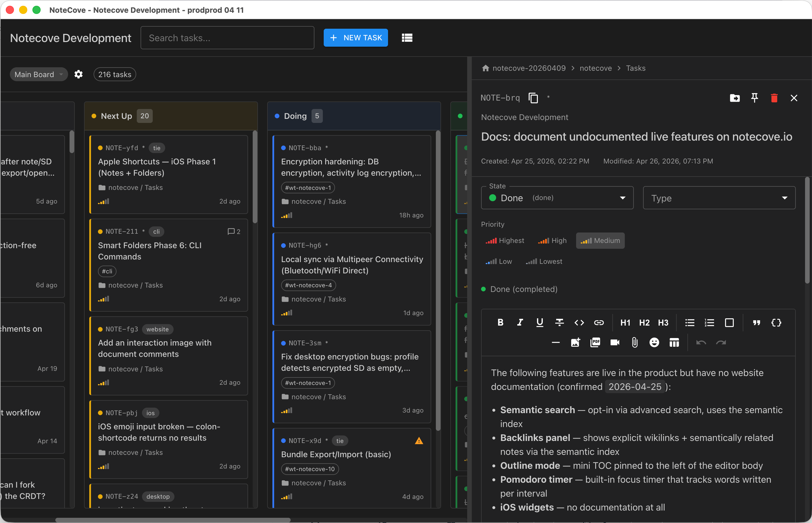Open the 216 tasks count chip
This screenshot has height=523, width=812.
(114, 75)
